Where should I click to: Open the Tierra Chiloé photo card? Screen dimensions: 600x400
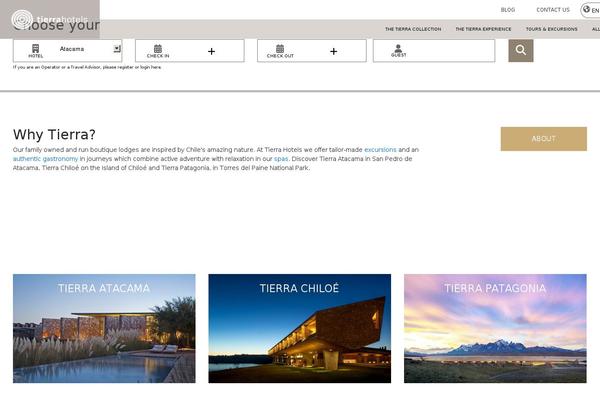[x=300, y=328]
